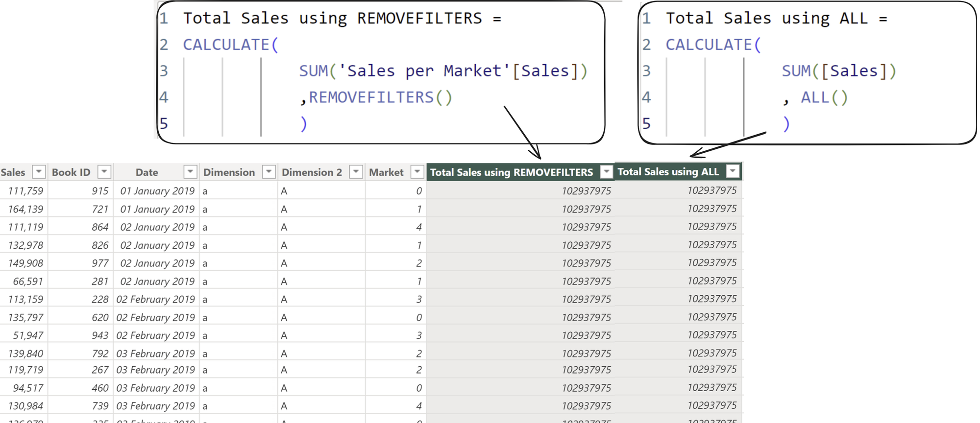Select the Sales cell showing 111,759

(25, 191)
